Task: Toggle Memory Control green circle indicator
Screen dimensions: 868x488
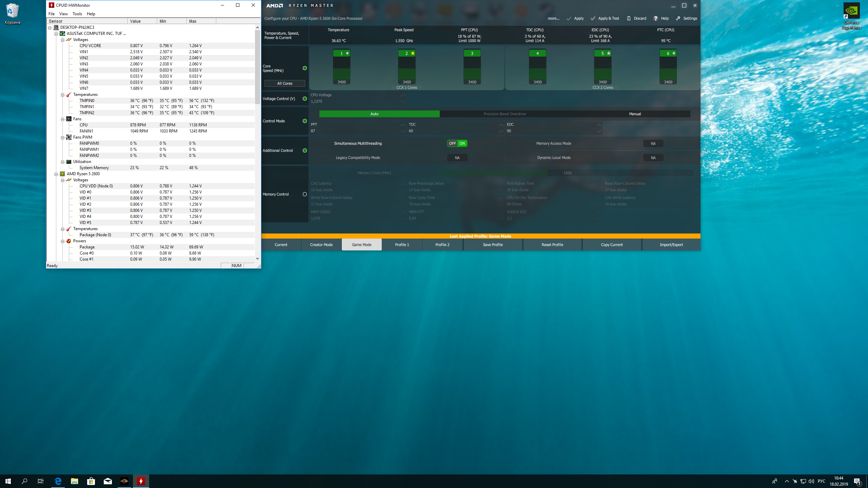Action: (x=304, y=194)
